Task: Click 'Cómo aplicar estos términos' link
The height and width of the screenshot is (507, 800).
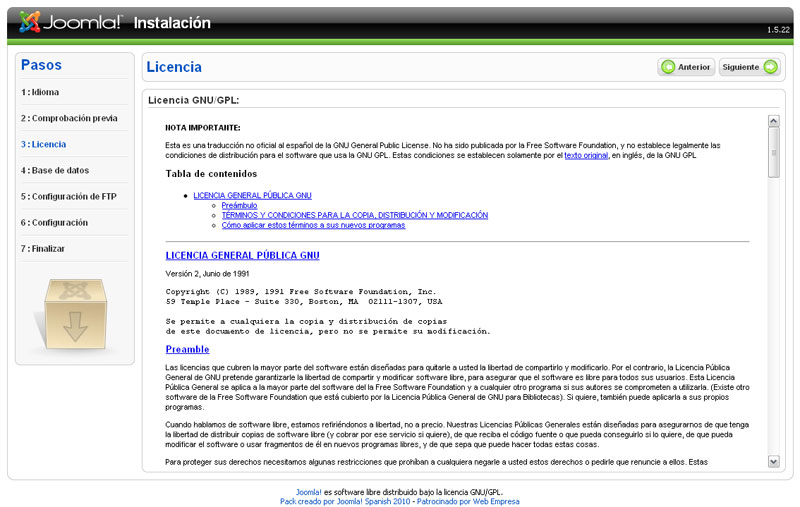Action: pos(313,225)
